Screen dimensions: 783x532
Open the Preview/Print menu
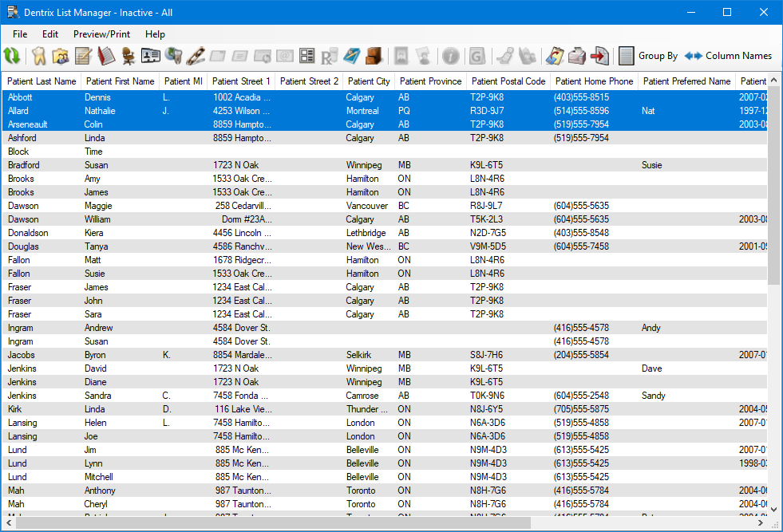[102, 34]
